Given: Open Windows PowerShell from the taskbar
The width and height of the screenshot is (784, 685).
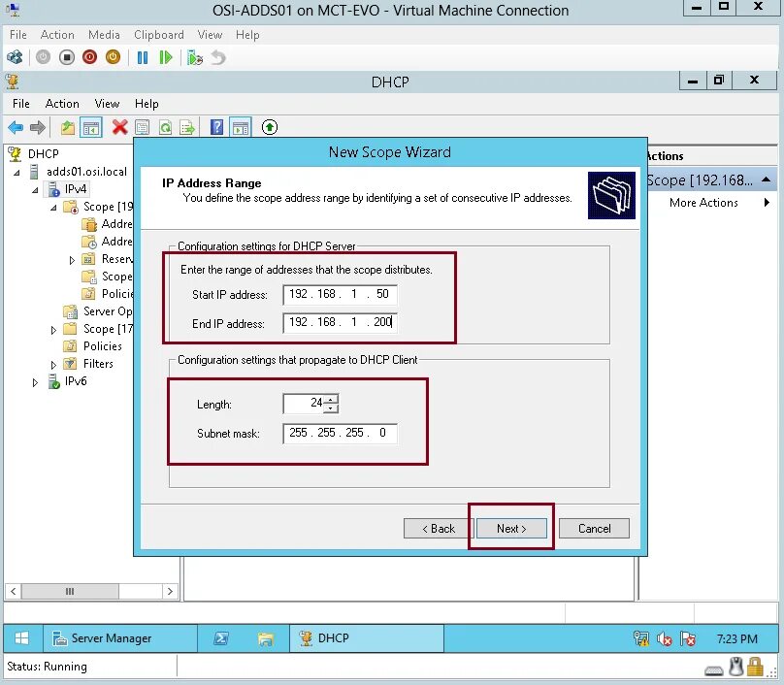Looking at the screenshot, I should tap(221, 637).
